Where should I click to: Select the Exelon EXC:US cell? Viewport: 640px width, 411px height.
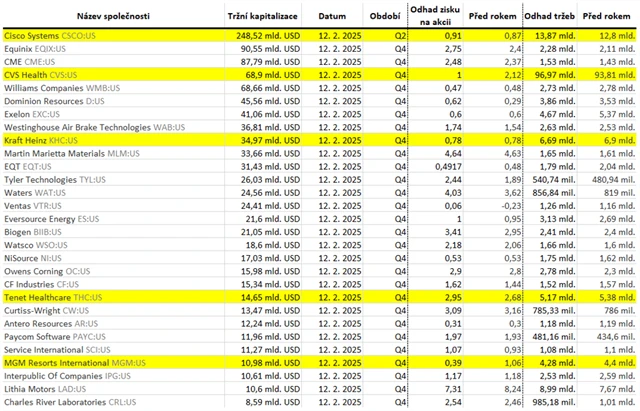tap(32, 114)
